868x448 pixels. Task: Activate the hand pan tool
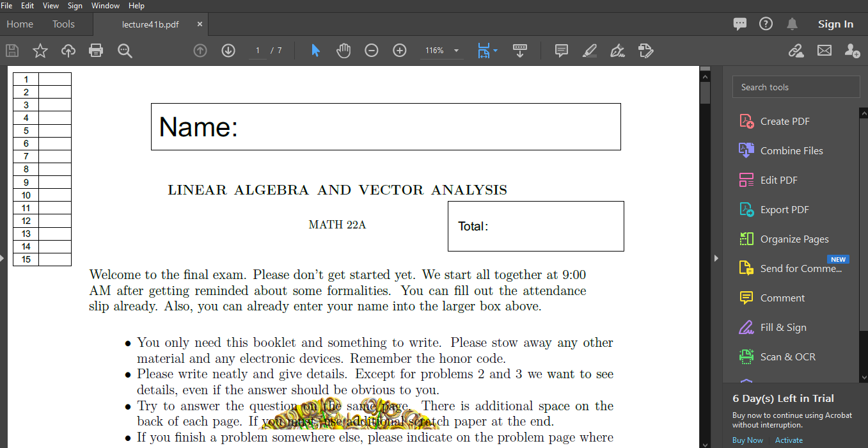343,51
